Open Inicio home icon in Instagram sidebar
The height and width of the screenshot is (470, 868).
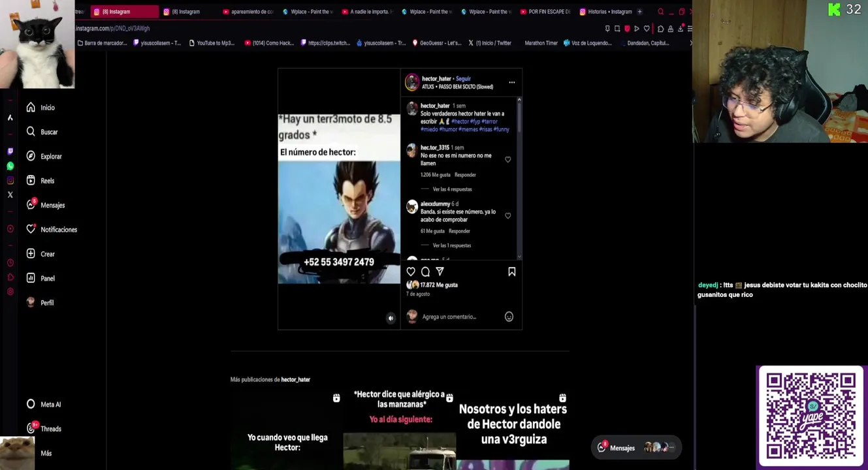(31, 108)
